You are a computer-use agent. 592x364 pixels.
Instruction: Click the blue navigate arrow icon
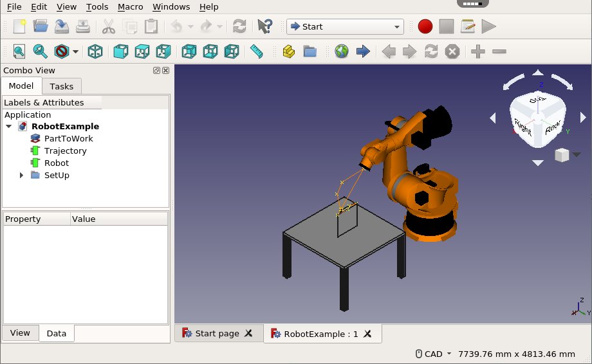click(363, 51)
